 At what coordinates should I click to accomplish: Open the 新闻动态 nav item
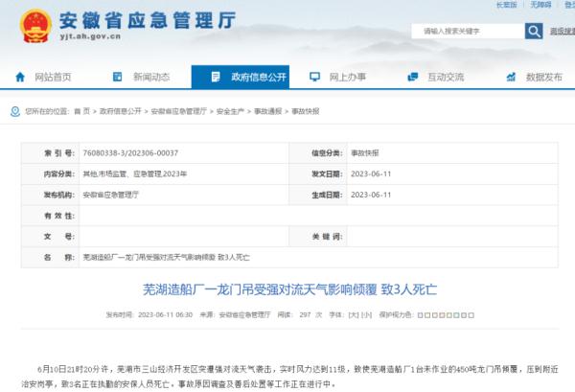pos(151,77)
